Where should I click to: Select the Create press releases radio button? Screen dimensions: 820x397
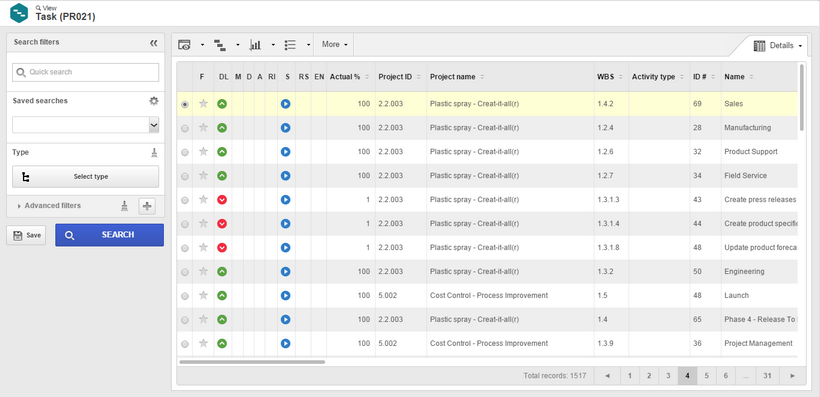(x=185, y=200)
